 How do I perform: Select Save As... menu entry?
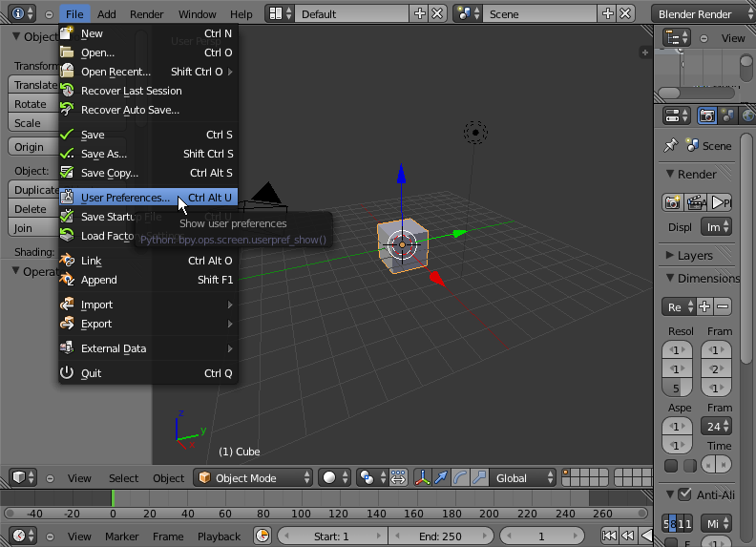149,154
